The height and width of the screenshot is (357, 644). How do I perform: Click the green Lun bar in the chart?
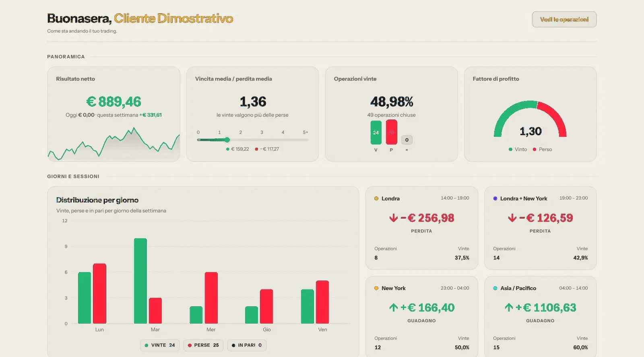coord(85,298)
